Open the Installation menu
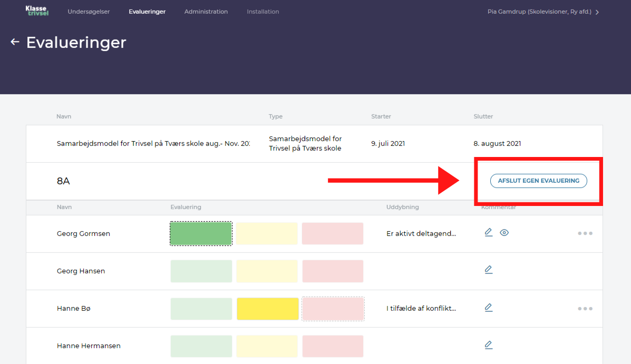Screen dimensions: 631x364 [x=263, y=12]
